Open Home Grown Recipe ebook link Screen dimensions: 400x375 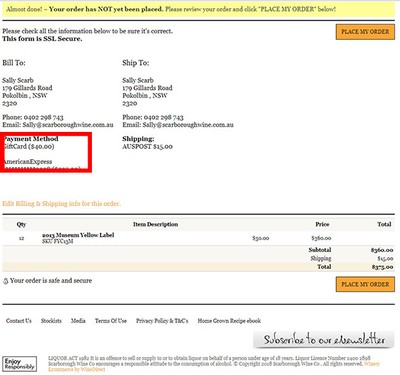pos(229,321)
